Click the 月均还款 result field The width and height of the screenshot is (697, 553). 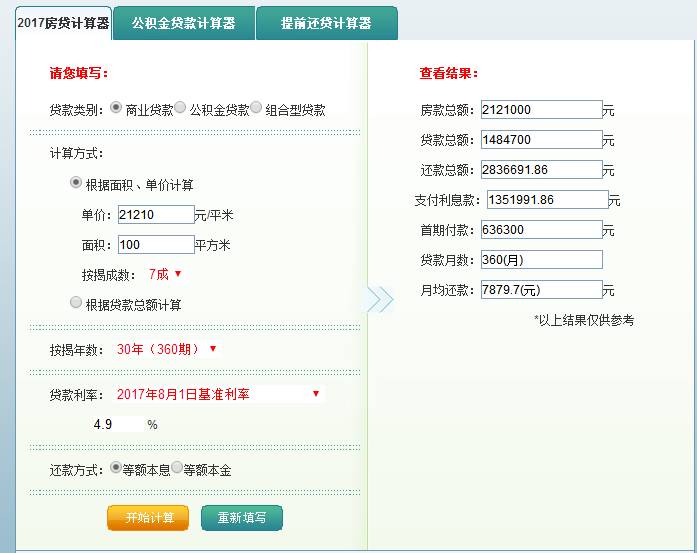click(541, 290)
